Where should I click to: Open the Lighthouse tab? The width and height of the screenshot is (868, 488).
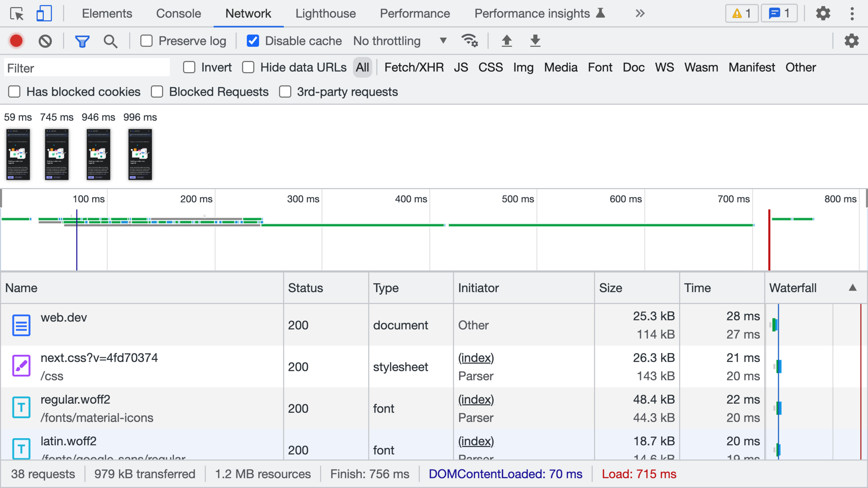coord(325,14)
